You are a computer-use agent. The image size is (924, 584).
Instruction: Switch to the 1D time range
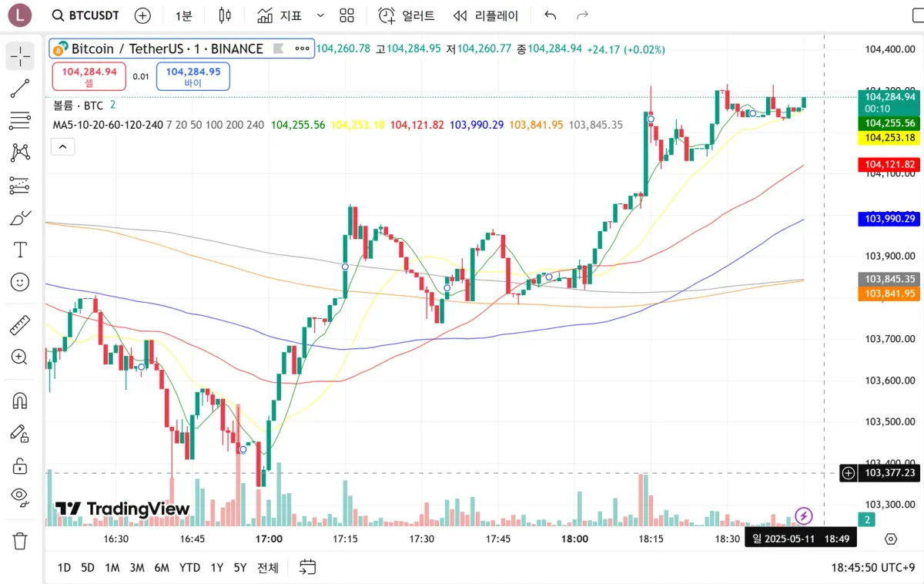(x=64, y=568)
